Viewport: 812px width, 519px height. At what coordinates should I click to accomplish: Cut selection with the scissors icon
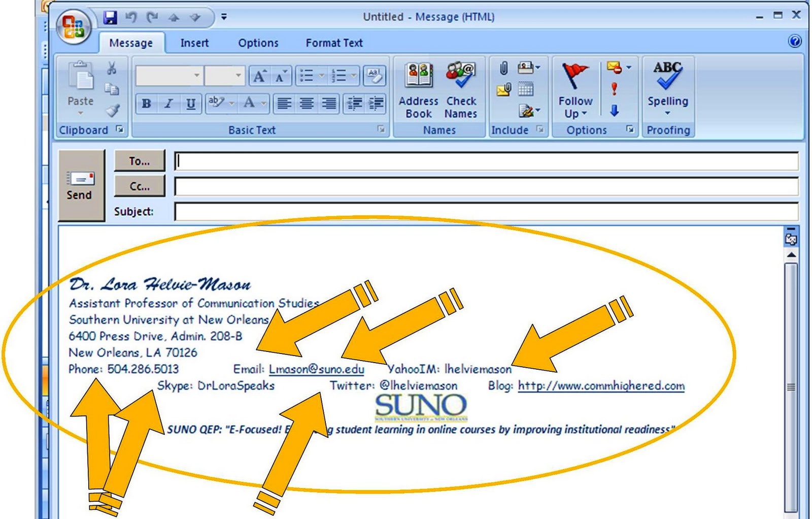tap(112, 68)
